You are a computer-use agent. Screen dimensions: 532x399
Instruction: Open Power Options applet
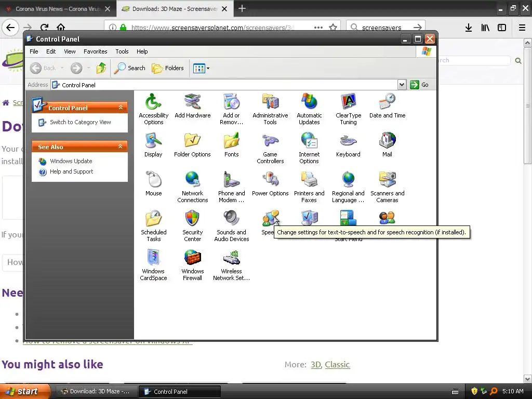point(270,183)
